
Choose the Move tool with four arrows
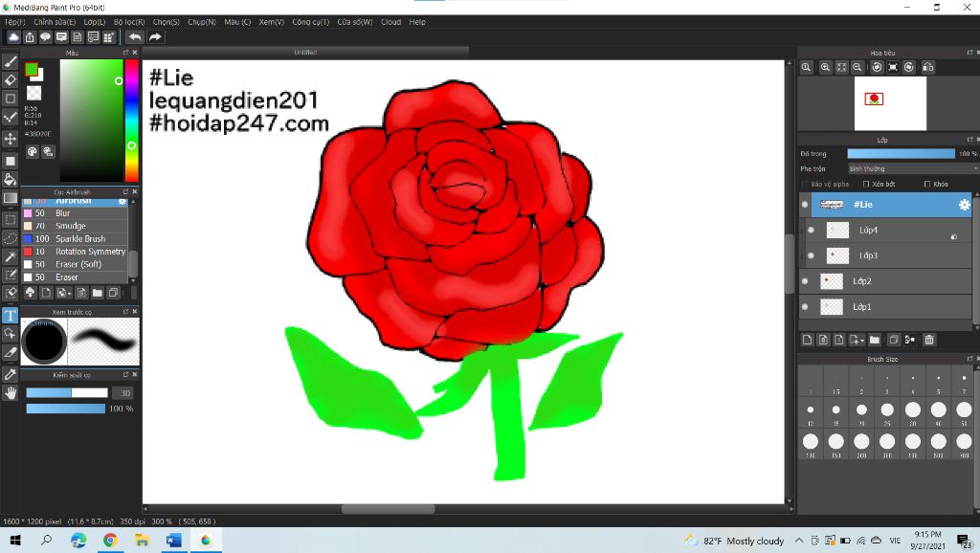click(x=10, y=138)
